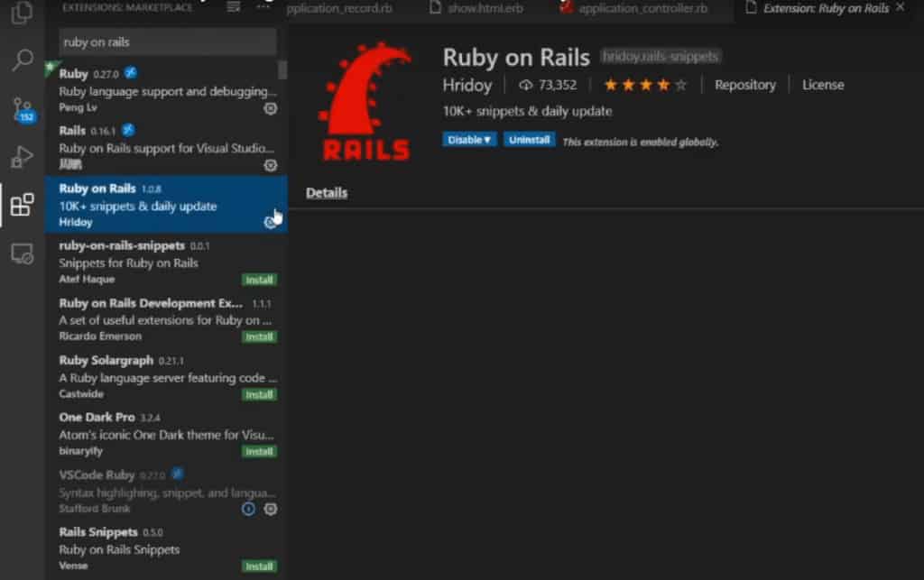Open the extensions filter menu icon

pyautogui.click(x=234, y=7)
